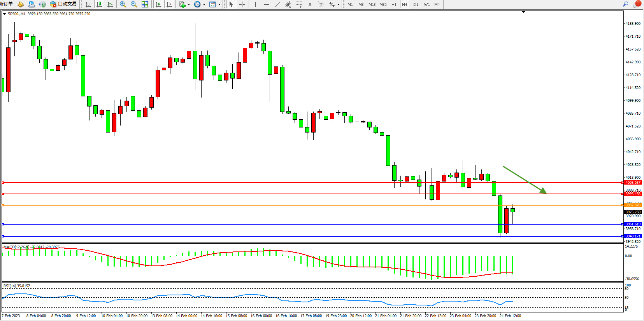Click the zoom out magnifier icon

point(134,4)
